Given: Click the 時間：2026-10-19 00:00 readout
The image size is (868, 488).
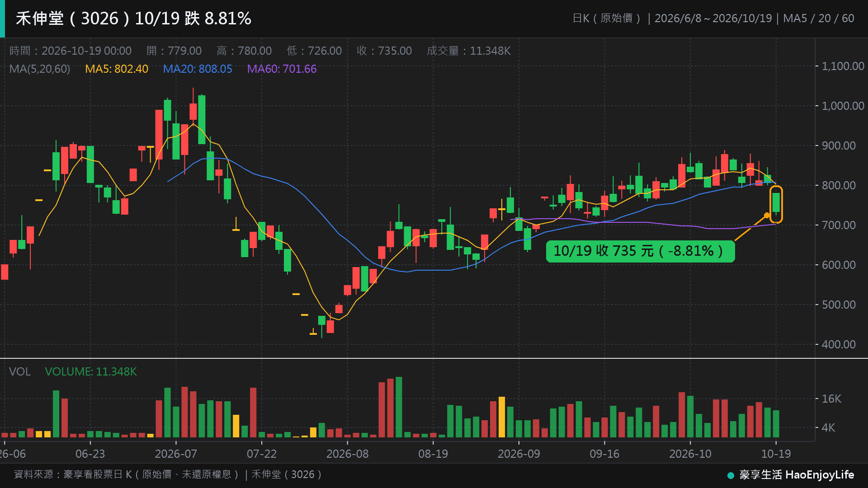Looking at the screenshot, I should coord(71,51).
